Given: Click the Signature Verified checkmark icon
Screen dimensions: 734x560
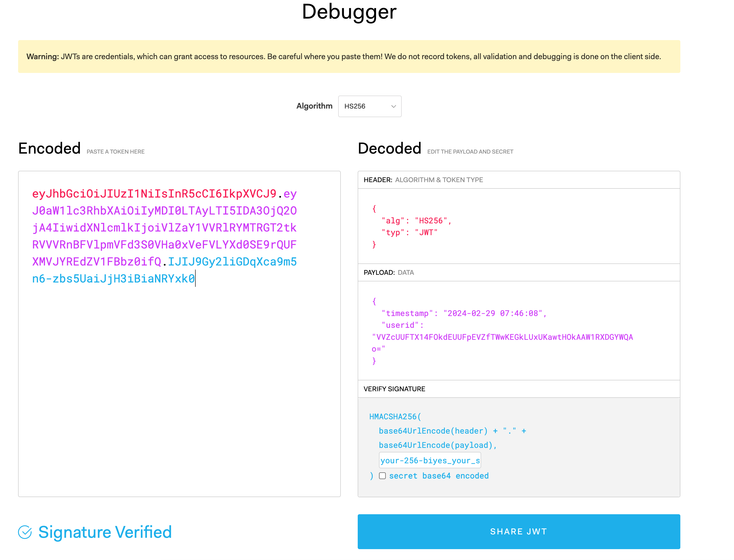Looking at the screenshot, I should click(25, 532).
